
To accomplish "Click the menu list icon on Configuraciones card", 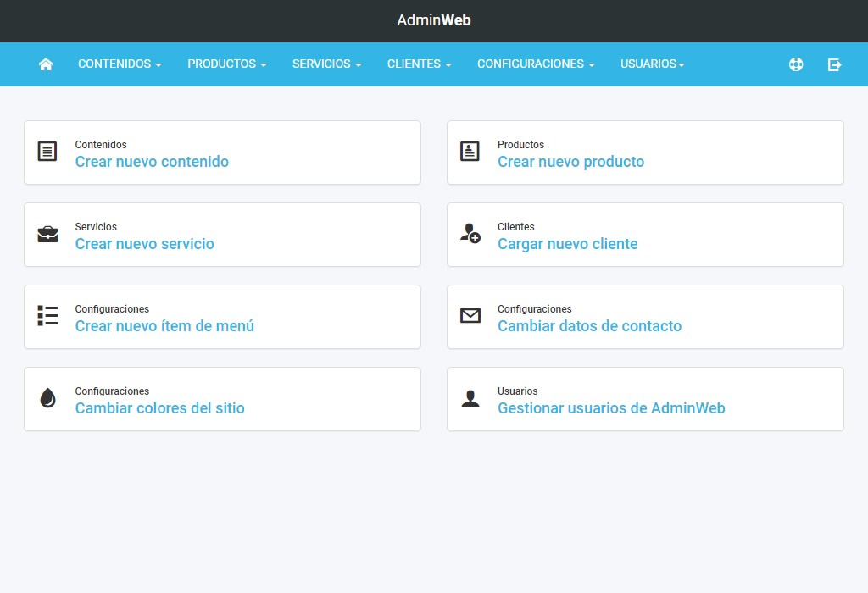I will click(x=47, y=316).
